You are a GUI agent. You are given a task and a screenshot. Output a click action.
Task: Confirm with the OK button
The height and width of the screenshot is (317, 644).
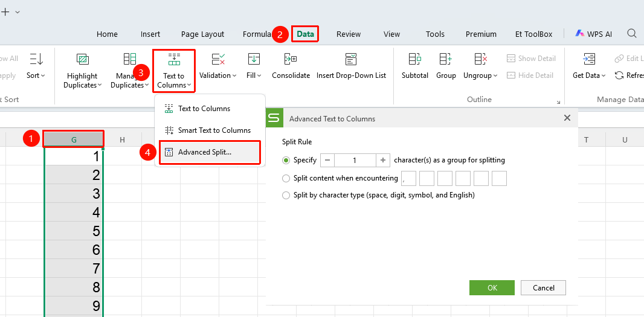492,288
